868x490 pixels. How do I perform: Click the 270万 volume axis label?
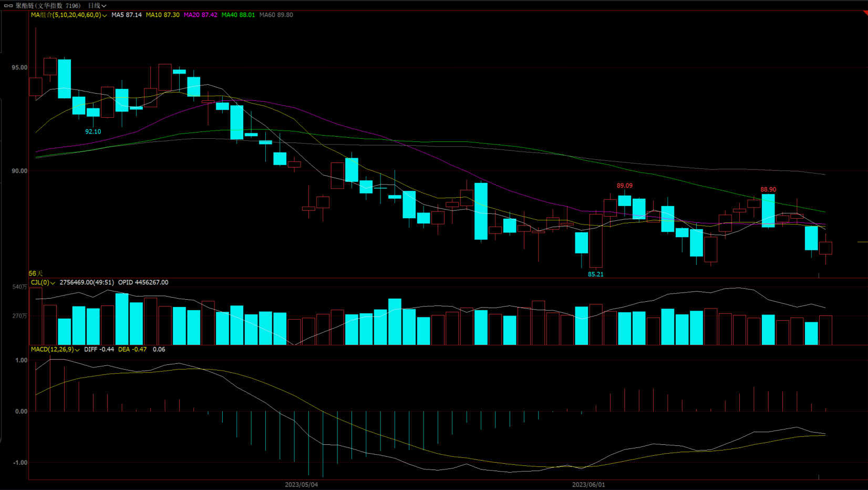[19, 316]
